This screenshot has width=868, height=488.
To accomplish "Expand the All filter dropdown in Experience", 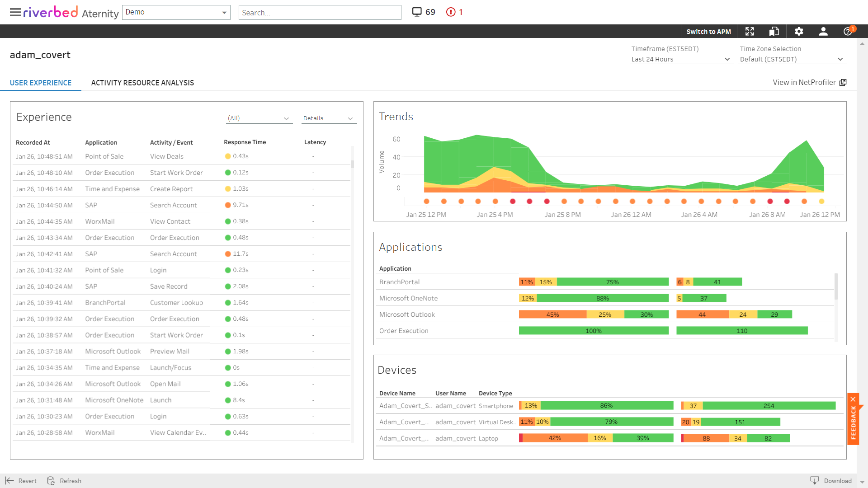I will [x=257, y=118].
